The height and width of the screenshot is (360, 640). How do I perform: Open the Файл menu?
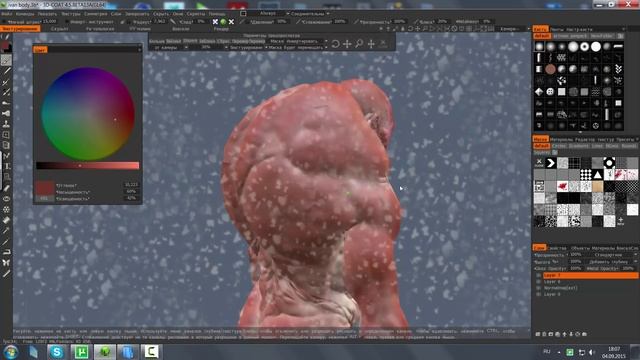tap(7, 14)
